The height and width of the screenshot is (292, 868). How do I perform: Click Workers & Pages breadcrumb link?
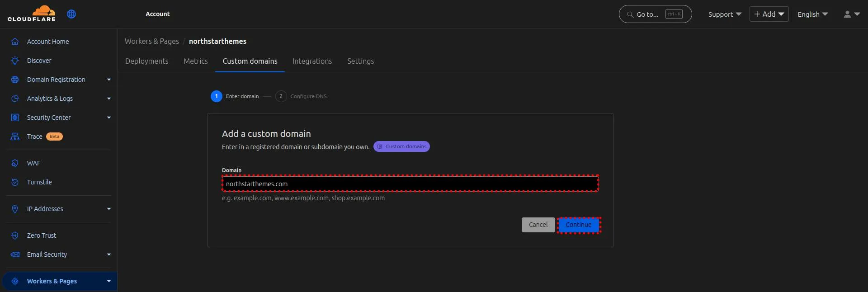pyautogui.click(x=152, y=41)
